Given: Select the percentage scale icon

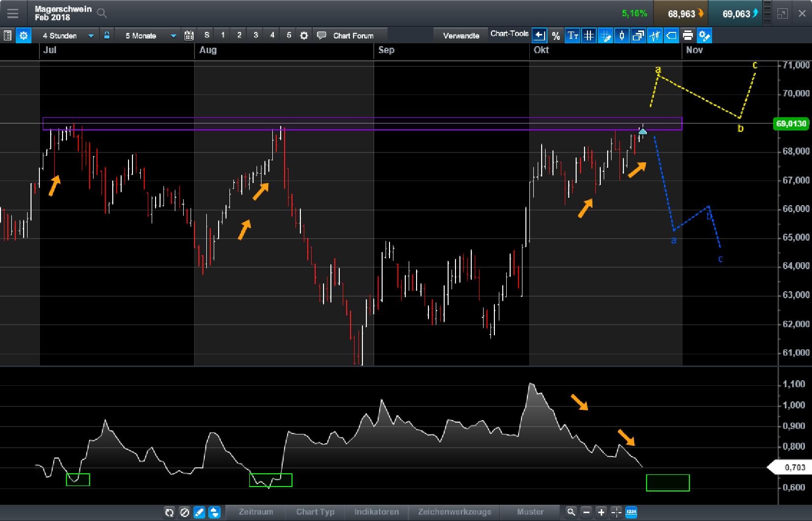Looking at the screenshot, I should pos(556,35).
